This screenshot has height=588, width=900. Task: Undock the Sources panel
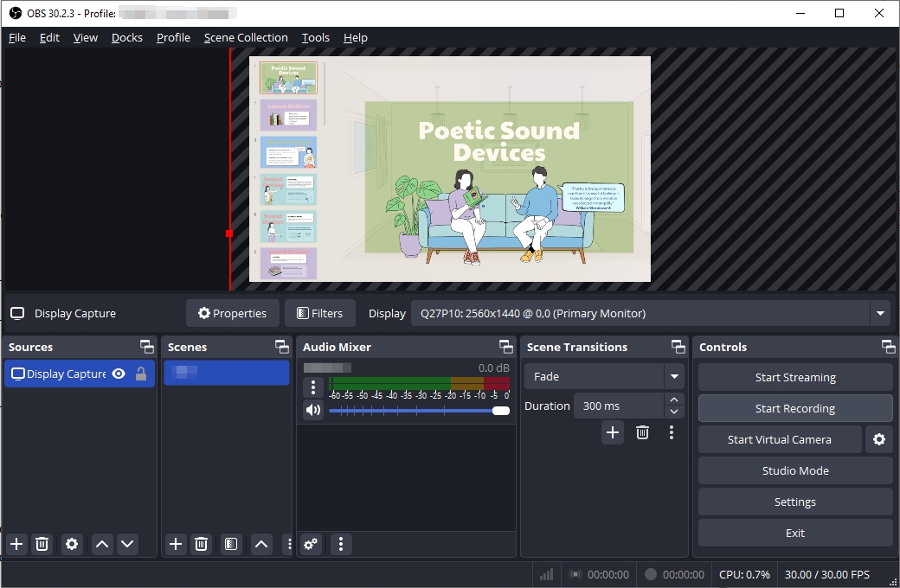147,347
